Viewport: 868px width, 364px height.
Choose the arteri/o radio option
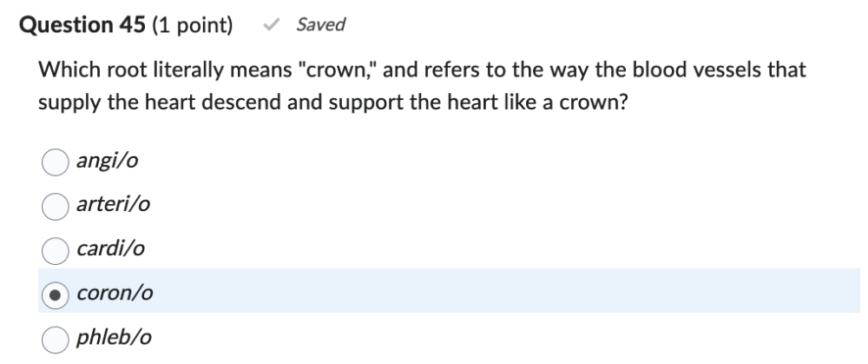tap(56, 205)
